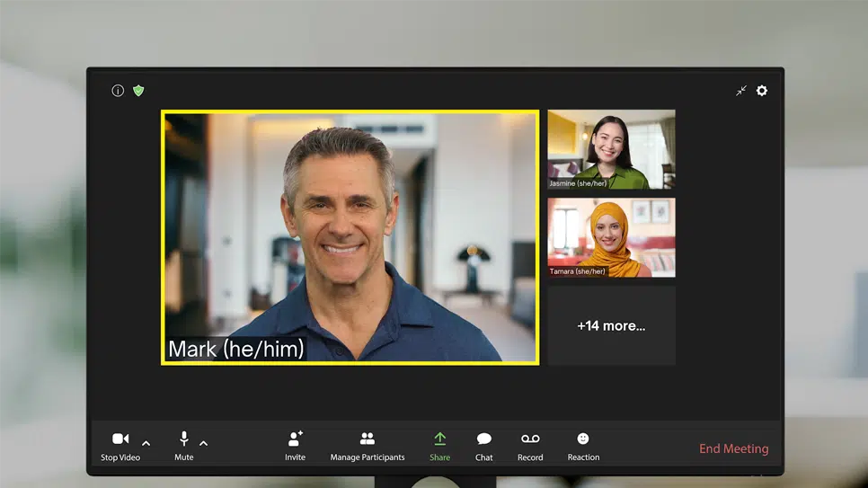Select Jasmine's video thumbnail
Image resolution: width=868 pixels, height=488 pixels.
pos(612,149)
